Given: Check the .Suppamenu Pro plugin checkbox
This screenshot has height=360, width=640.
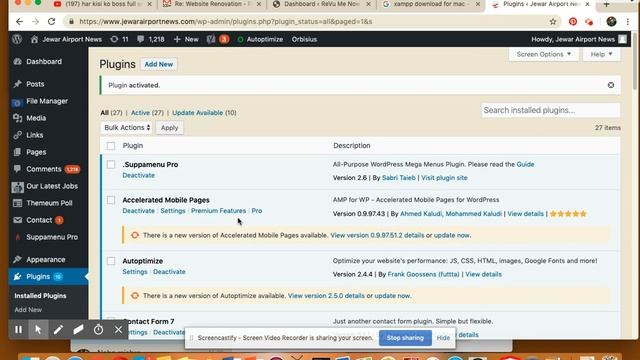Looking at the screenshot, I should (x=111, y=165).
